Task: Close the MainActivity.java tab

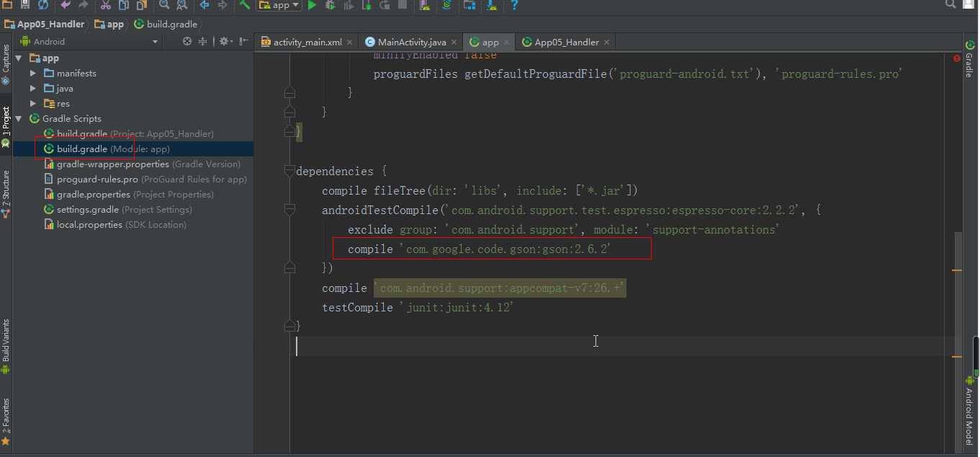Action: (454, 42)
